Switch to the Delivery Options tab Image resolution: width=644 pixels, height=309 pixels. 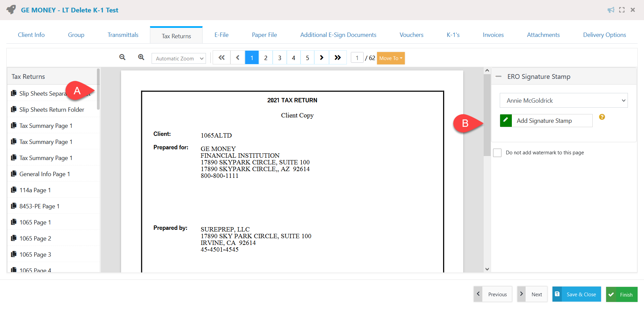pyautogui.click(x=604, y=35)
